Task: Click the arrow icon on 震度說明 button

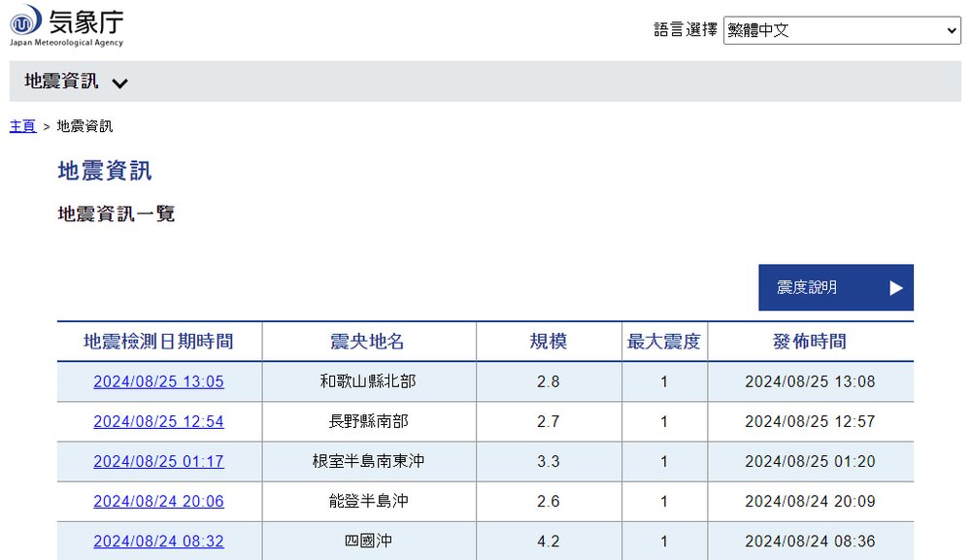Action: coord(895,287)
